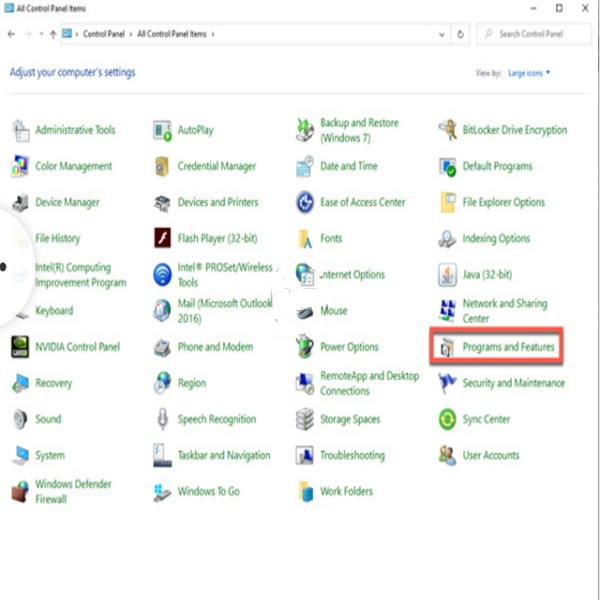Open the Mouse icon
The width and height of the screenshot is (600, 600).
(x=305, y=312)
